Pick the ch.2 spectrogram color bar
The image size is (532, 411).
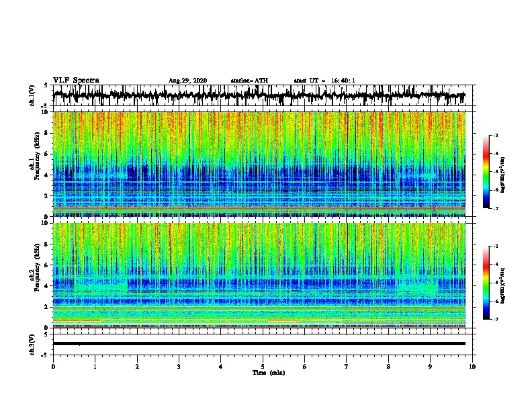click(486, 283)
